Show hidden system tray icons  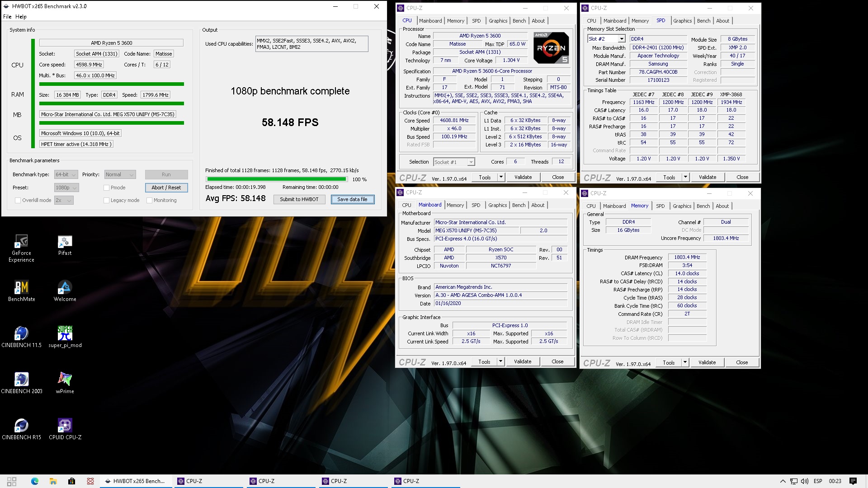pyautogui.click(x=783, y=481)
